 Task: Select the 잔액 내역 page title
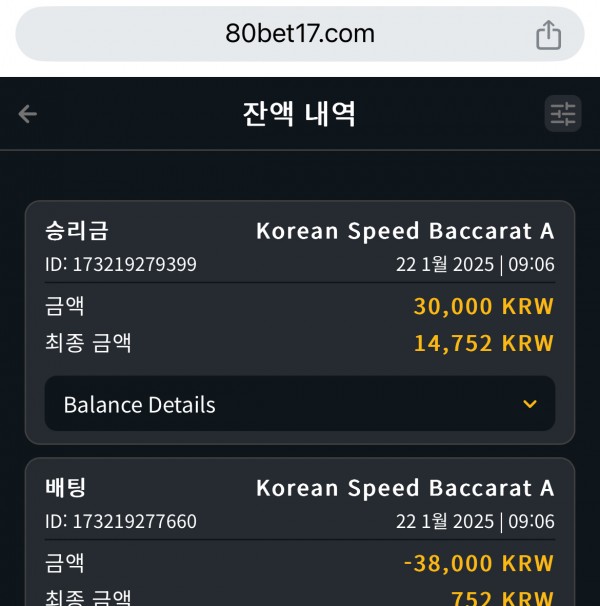299,114
